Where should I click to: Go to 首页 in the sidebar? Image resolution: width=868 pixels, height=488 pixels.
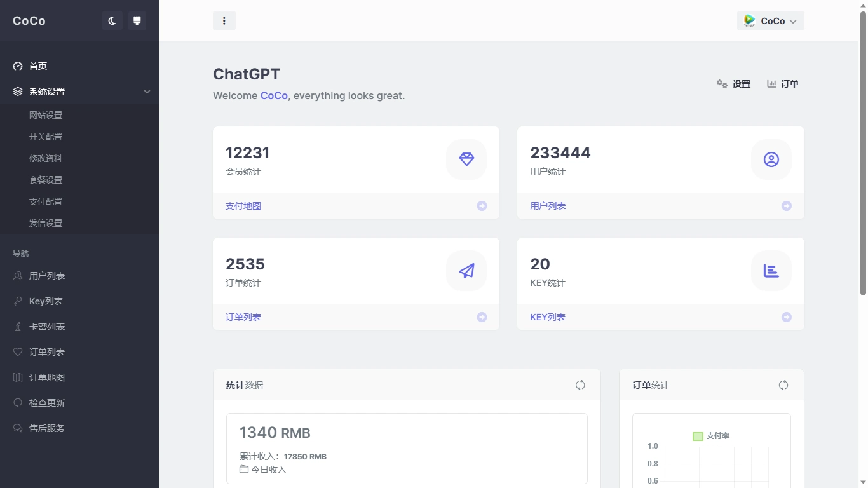79,66
